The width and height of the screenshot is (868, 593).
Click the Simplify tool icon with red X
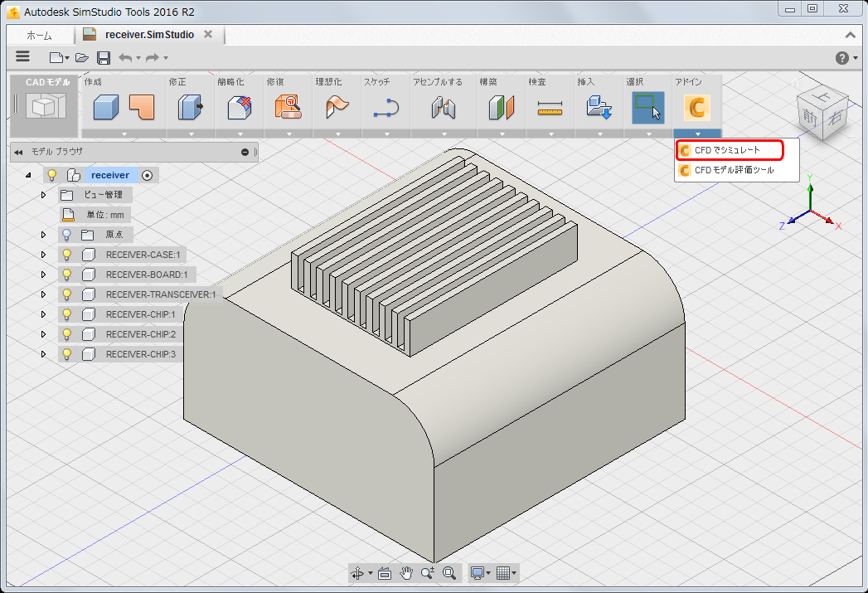click(x=239, y=108)
